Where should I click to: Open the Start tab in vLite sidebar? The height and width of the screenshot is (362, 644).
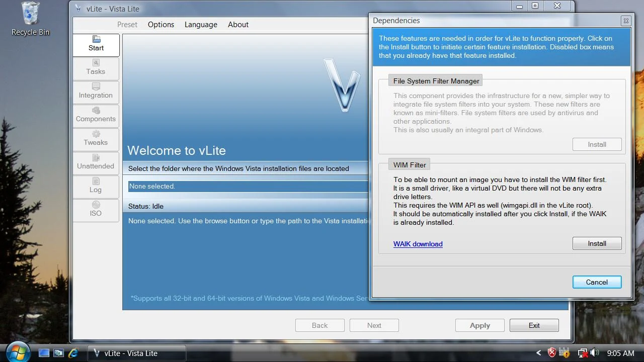[96, 44]
